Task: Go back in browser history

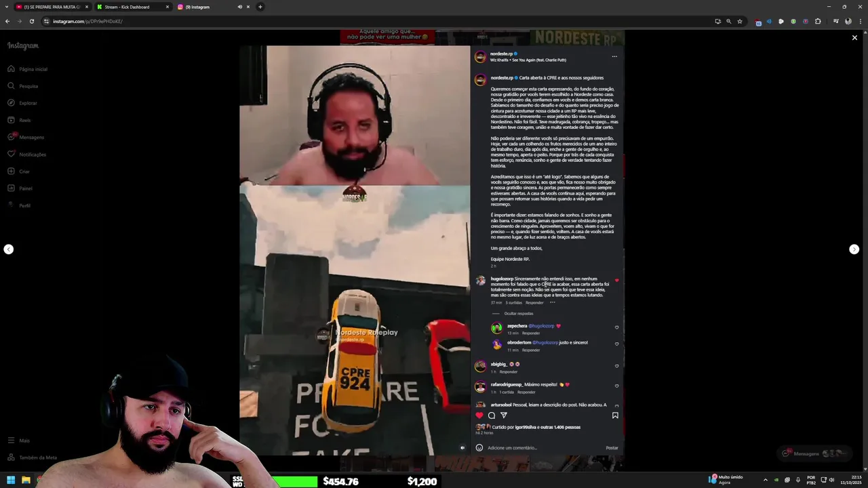Action: coord(7,21)
